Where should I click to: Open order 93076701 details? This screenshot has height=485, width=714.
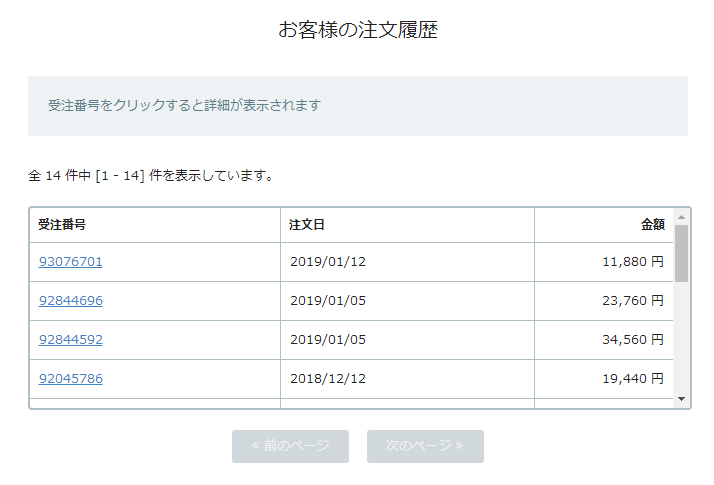71,262
